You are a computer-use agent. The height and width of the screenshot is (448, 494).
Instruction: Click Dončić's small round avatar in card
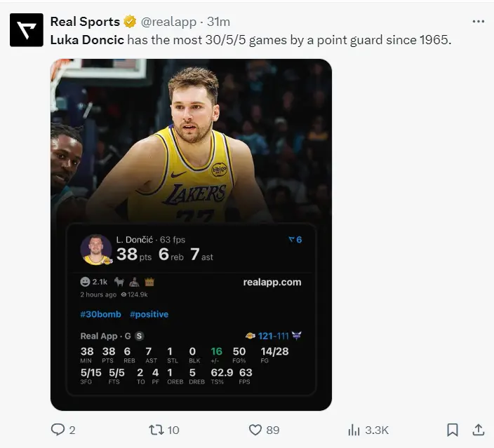(96, 249)
